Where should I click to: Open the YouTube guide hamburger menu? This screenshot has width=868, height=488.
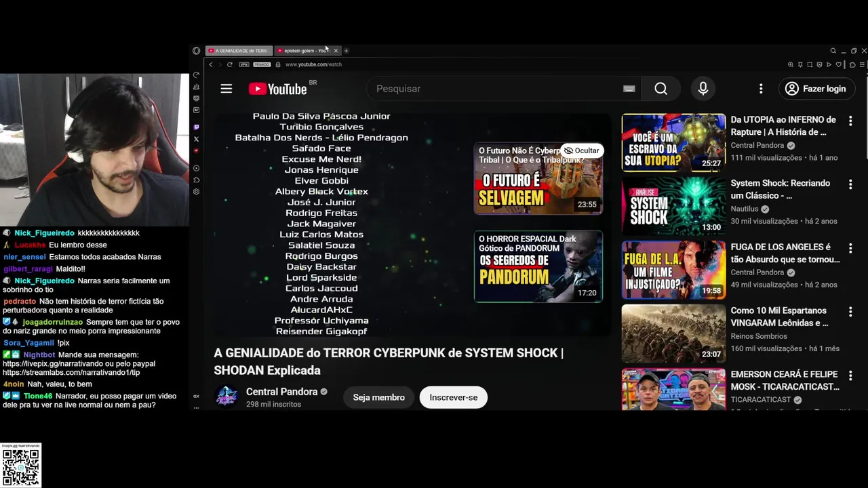226,89
